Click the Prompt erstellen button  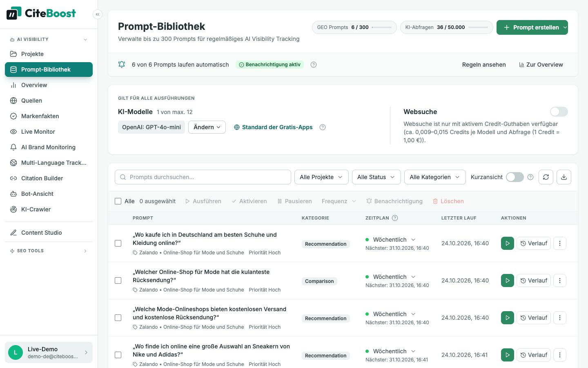[x=532, y=27]
